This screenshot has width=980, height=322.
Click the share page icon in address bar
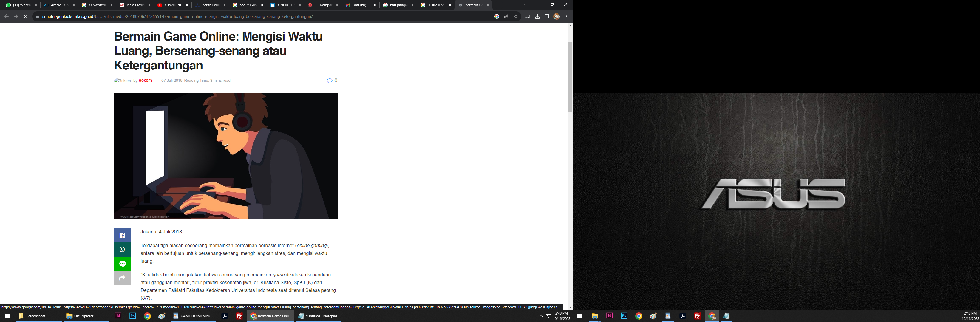click(506, 16)
